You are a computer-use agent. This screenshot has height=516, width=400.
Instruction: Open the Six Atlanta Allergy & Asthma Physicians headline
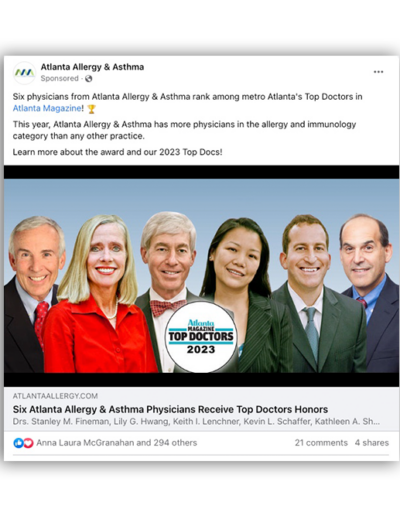(170, 409)
